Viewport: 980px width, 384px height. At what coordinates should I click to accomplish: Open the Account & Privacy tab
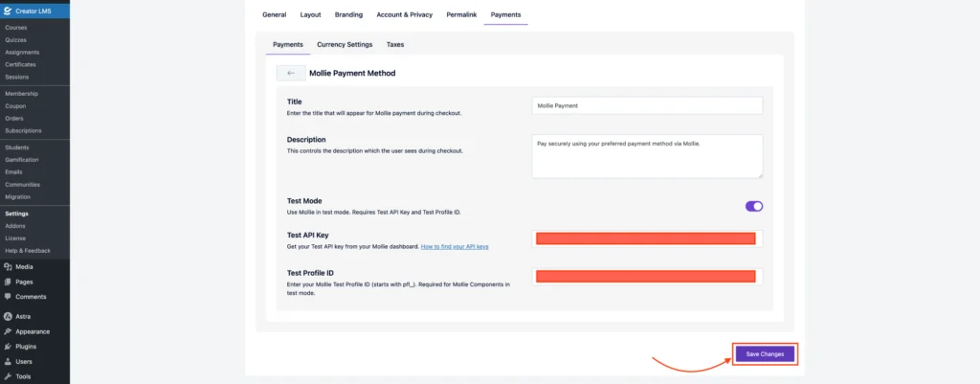click(x=405, y=15)
